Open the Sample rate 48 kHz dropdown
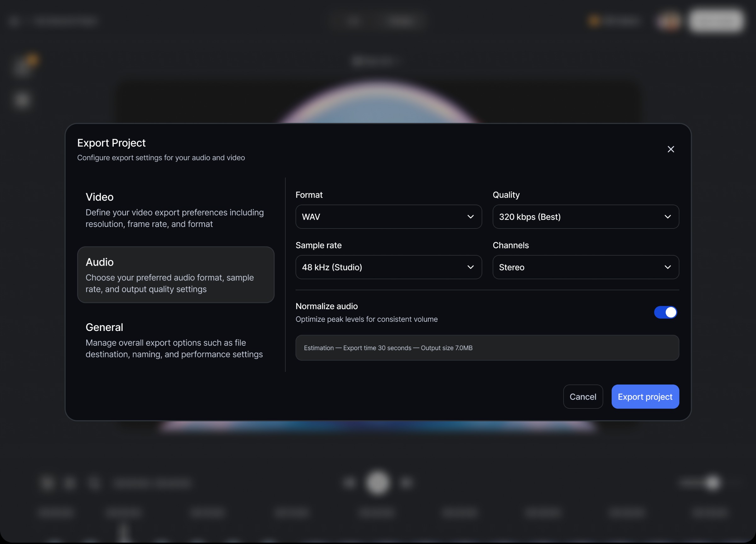756x544 pixels. click(388, 267)
